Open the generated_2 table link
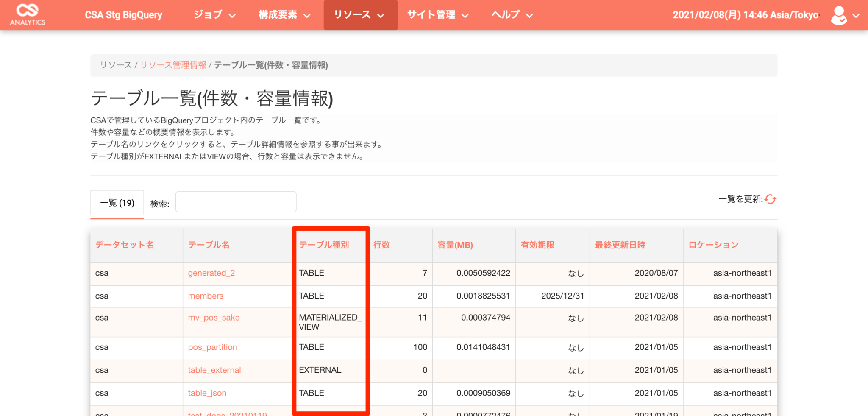Screen dimensions: 868x416 click(x=211, y=273)
